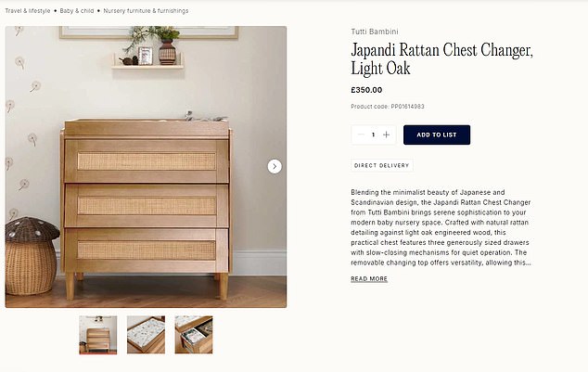Click the Japandi Rattan Chest Changer title
The height and width of the screenshot is (372, 588).
[441, 58]
